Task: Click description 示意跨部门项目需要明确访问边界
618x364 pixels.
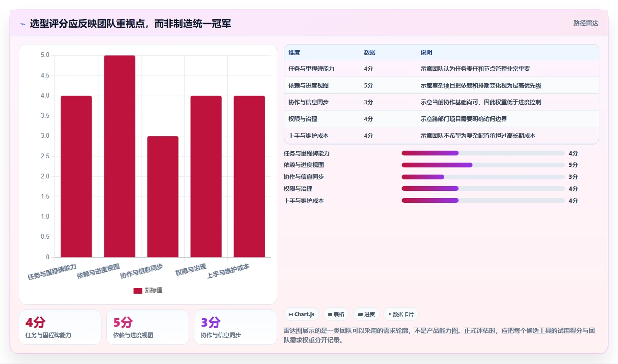Action: [464, 119]
